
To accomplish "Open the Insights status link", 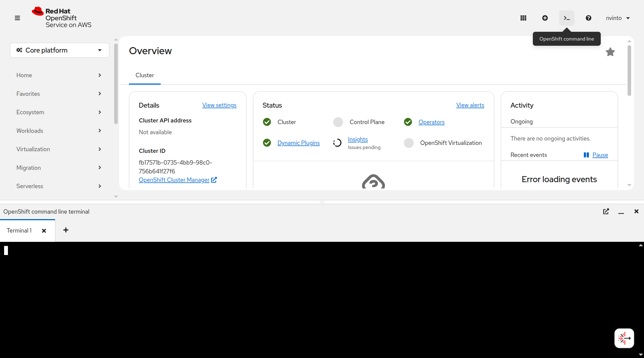I will [358, 139].
